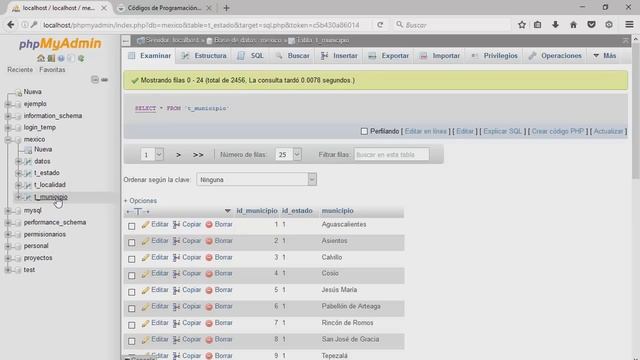Click the bookmark star icon in browser toolbar
The height and width of the screenshot is (360, 640).
pyautogui.click(x=522, y=25)
